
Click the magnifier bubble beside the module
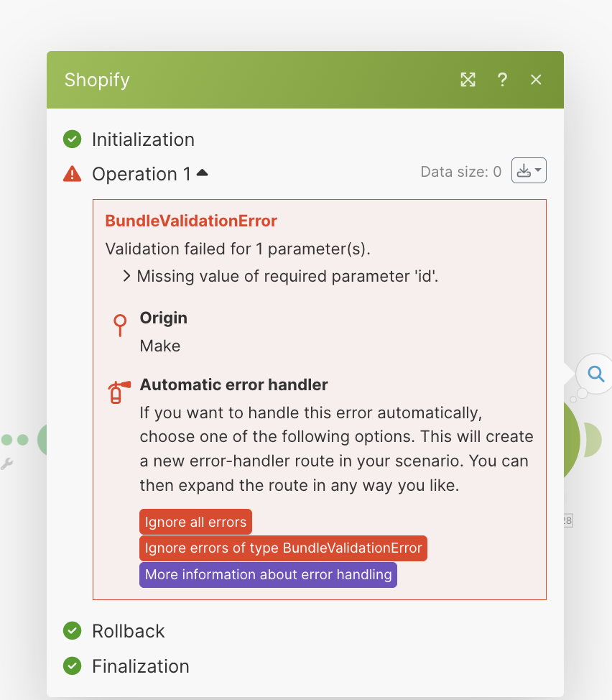tap(595, 374)
